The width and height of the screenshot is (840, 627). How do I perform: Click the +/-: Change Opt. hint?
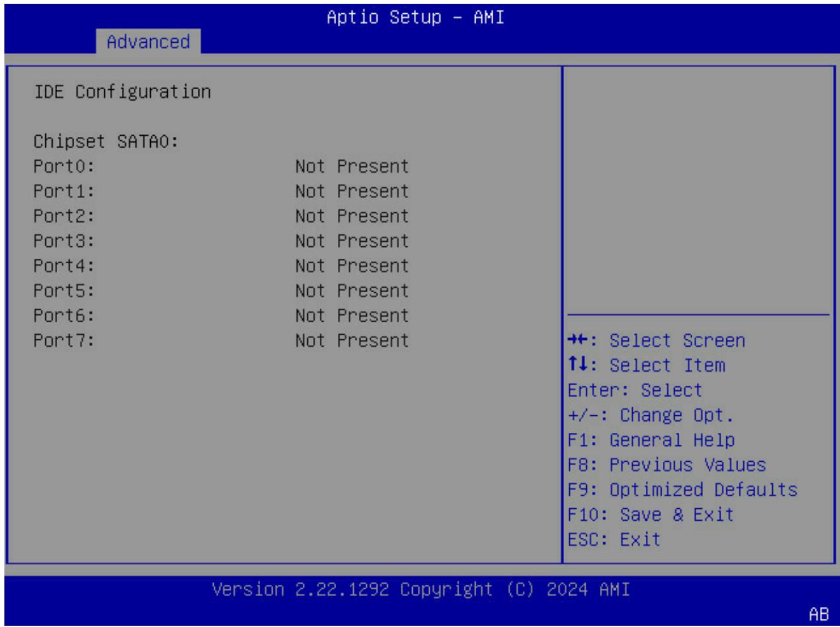[x=651, y=415]
